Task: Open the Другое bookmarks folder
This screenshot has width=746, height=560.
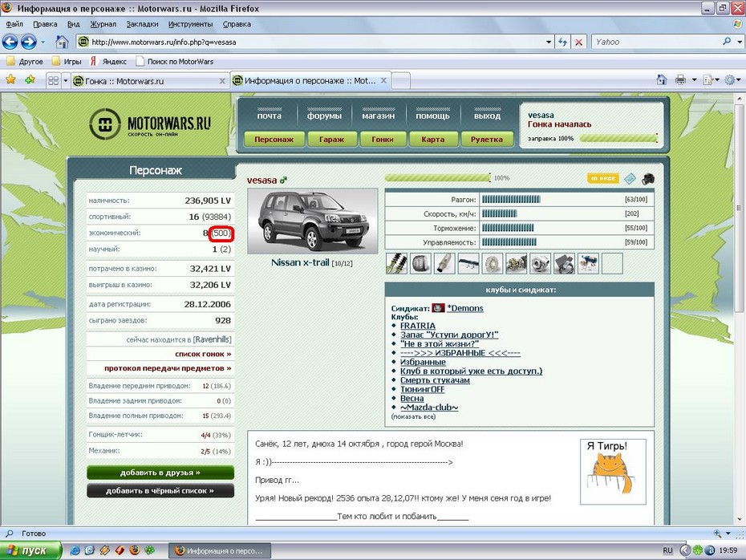Action: click(25, 62)
